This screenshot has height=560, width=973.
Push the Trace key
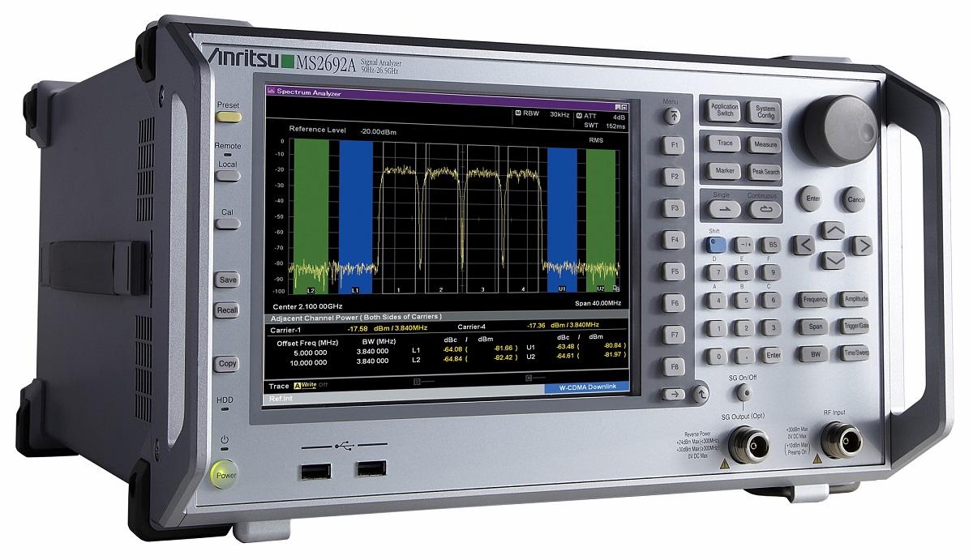click(x=724, y=143)
